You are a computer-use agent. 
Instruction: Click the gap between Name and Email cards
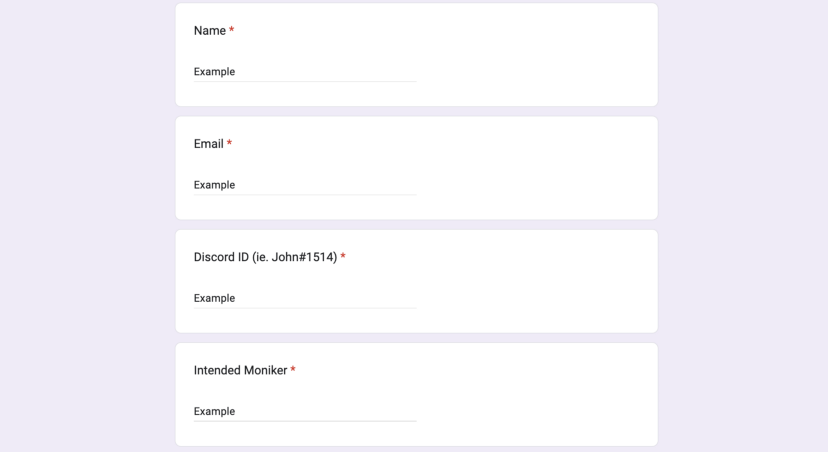416,111
